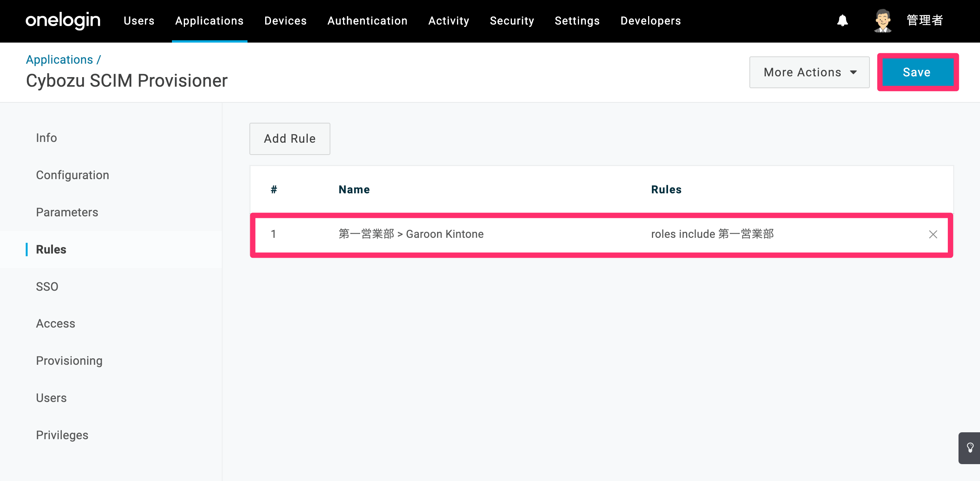Save the application settings
The width and height of the screenshot is (980, 481).
click(917, 72)
